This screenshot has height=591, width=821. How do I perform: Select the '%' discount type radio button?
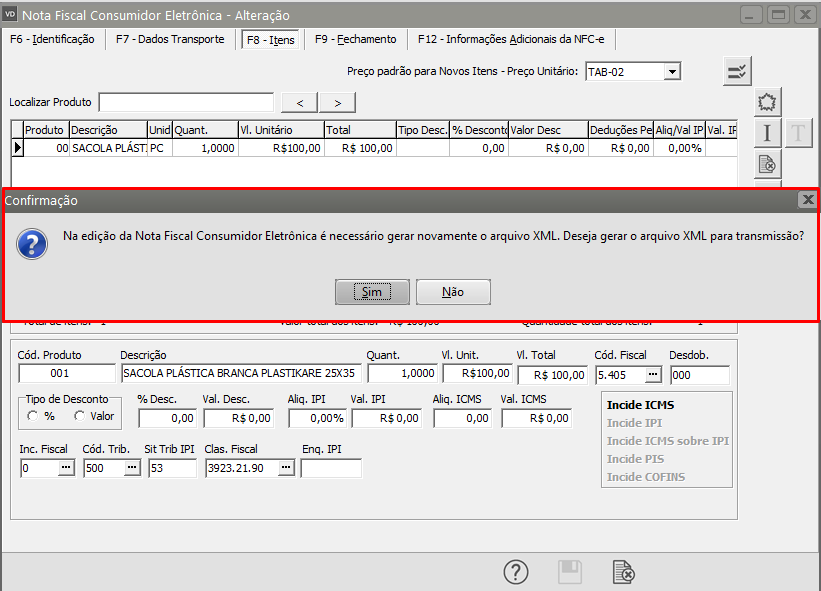pos(33,416)
